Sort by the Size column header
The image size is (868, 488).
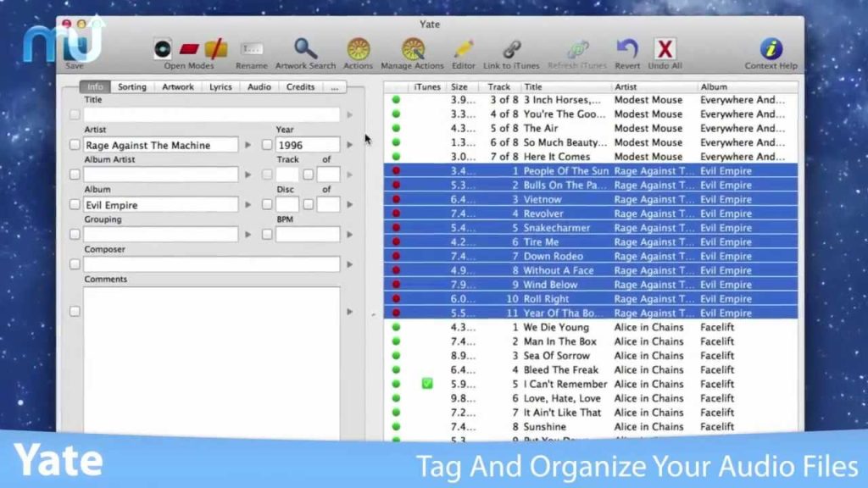pos(463,87)
